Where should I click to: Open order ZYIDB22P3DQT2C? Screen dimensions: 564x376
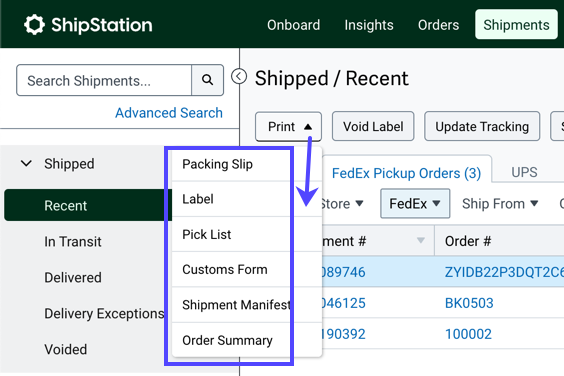click(504, 272)
